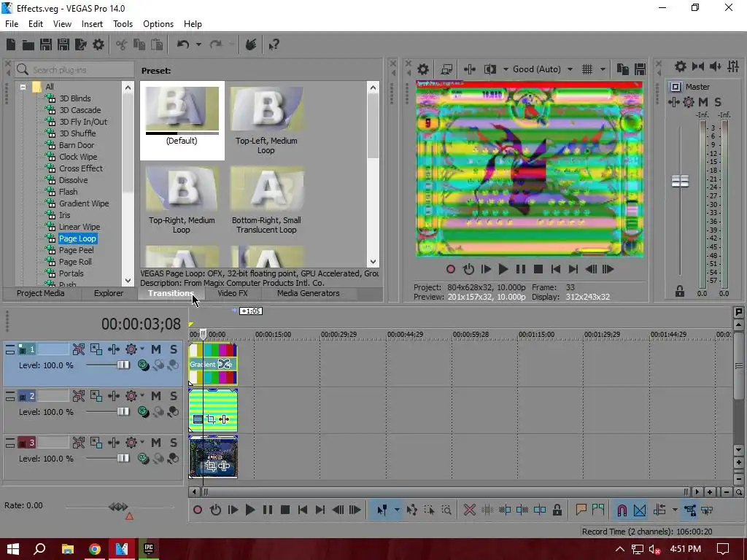Open edit tool selector dropdown arrow
Screen dimensions: 747x560
point(397,510)
